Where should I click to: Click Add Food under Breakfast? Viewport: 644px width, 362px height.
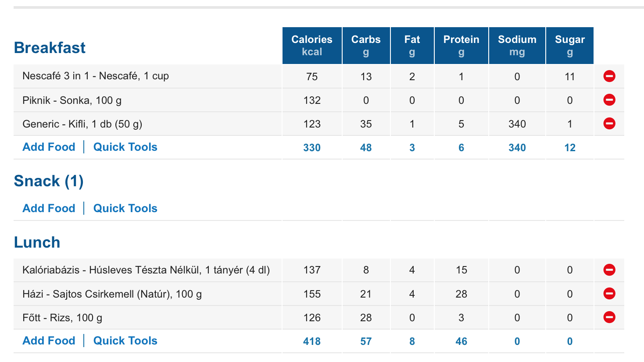point(49,147)
